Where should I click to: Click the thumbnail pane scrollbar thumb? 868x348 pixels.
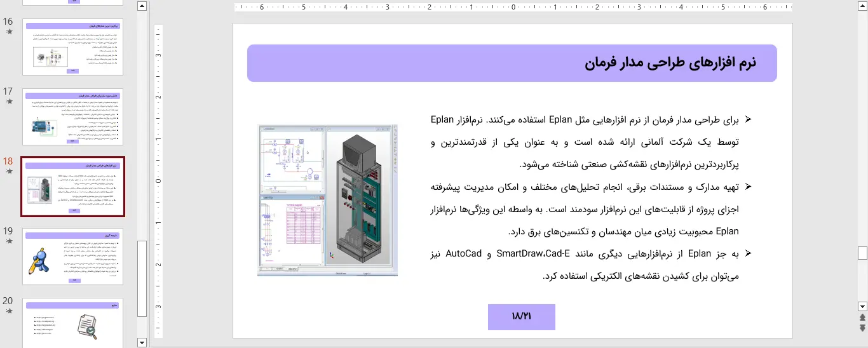point(142,278)
